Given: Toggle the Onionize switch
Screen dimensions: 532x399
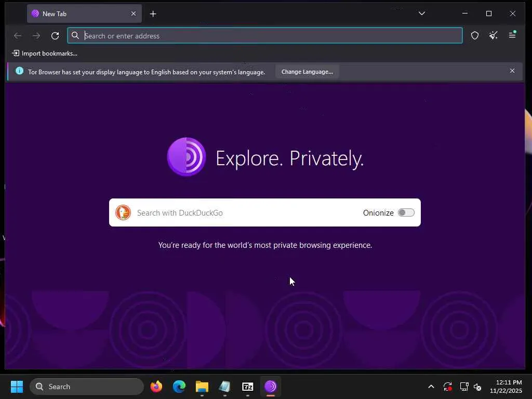Looking at the screenshot, I should coord(406,212).
